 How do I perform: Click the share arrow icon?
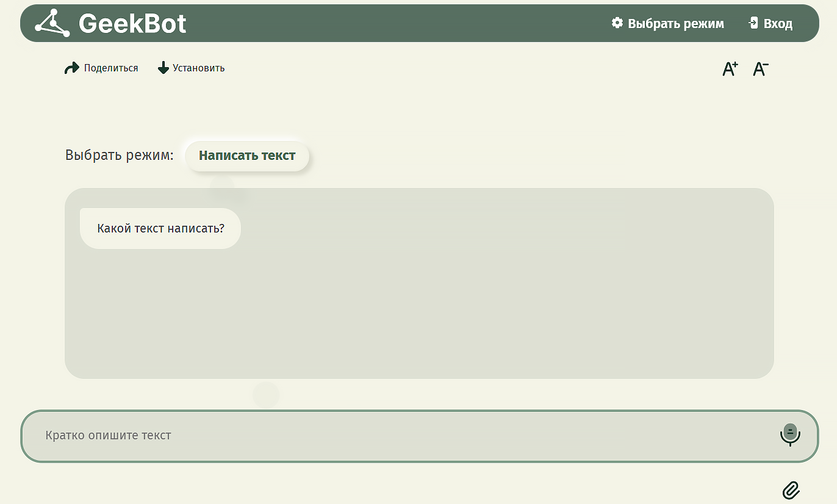71,68
